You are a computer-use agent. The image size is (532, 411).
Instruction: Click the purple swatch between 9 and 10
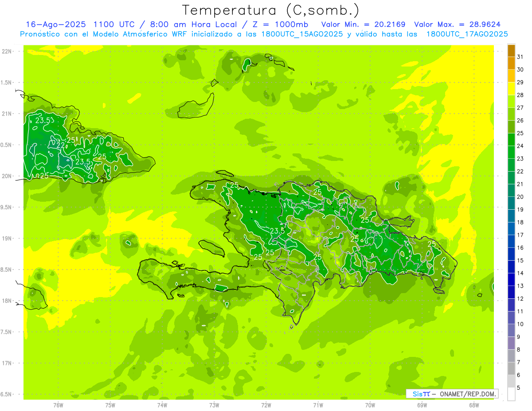pos(511,331)
